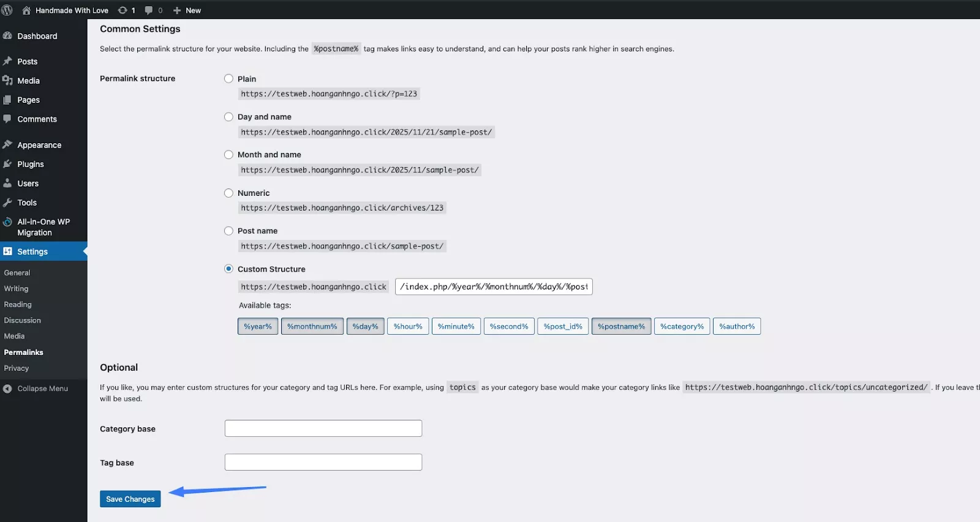This screenshot has height=522, width=980.
Task: Click the %author% available tag
Action: click(737, 327)
